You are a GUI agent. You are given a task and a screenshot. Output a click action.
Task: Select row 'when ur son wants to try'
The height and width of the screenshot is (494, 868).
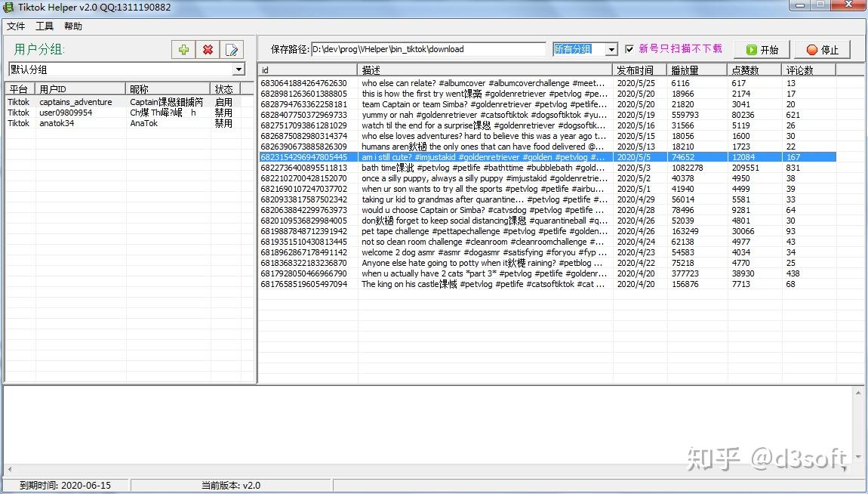coord(547,189)
